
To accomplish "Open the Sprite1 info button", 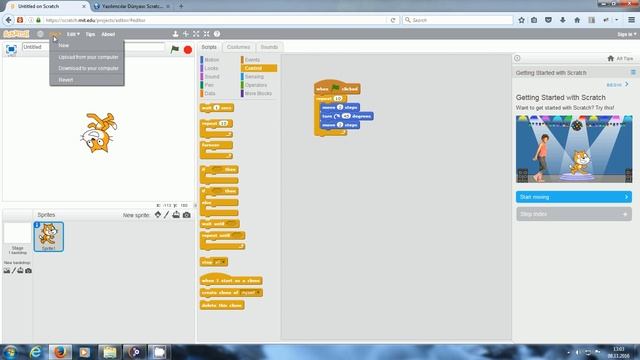I will click(37, 225).
